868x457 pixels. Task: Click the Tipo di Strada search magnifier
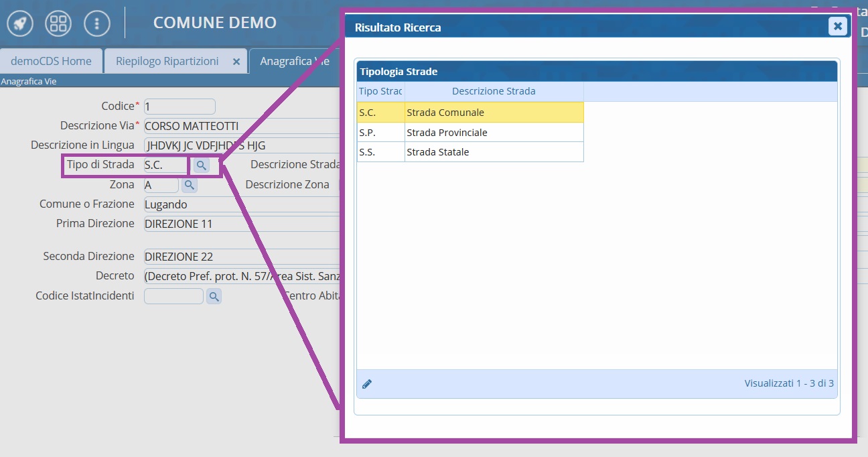tap(201, 165)
